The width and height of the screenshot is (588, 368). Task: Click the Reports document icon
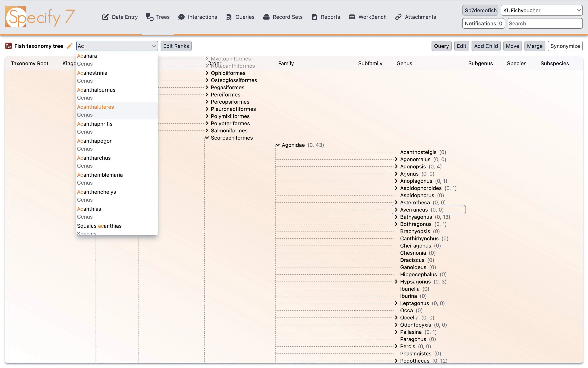(x=314, y=17)
